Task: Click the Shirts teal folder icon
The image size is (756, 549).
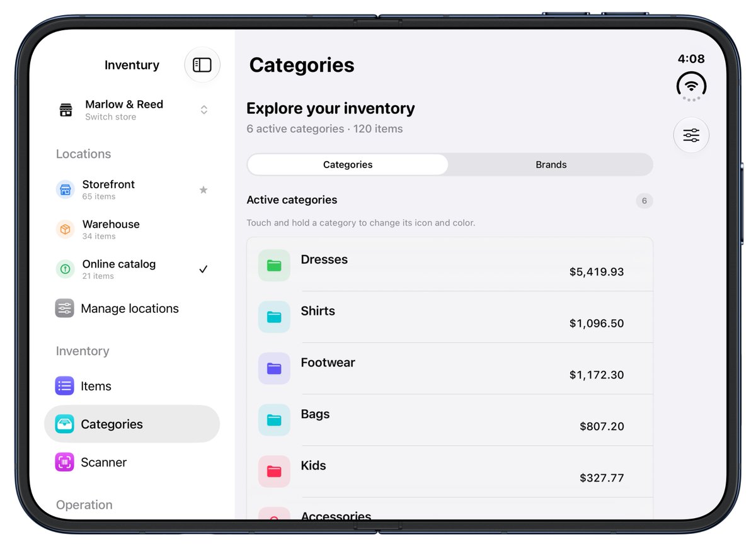Action: (274, 317)
